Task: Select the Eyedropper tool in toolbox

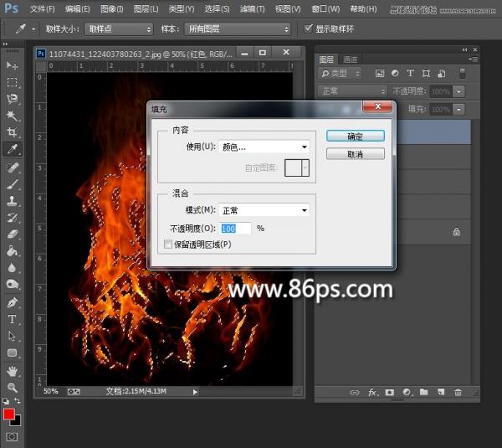Action: [x=12, y=149]
